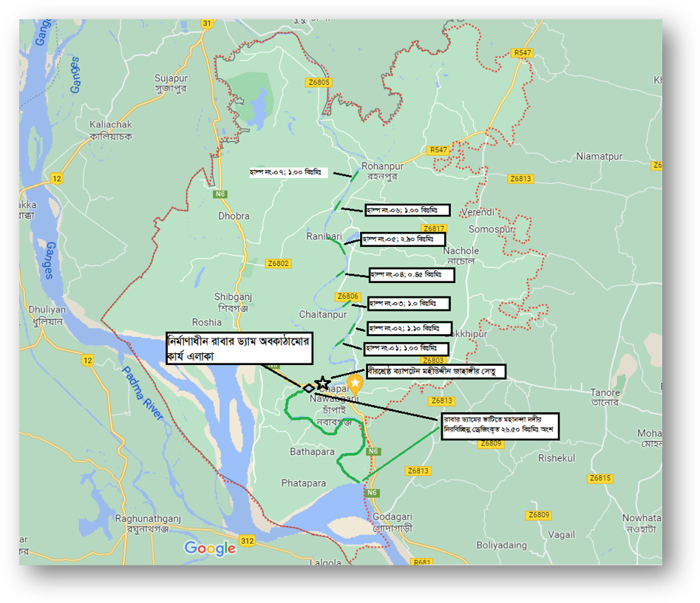Click the Sujapur place label

tap(171, 83)
